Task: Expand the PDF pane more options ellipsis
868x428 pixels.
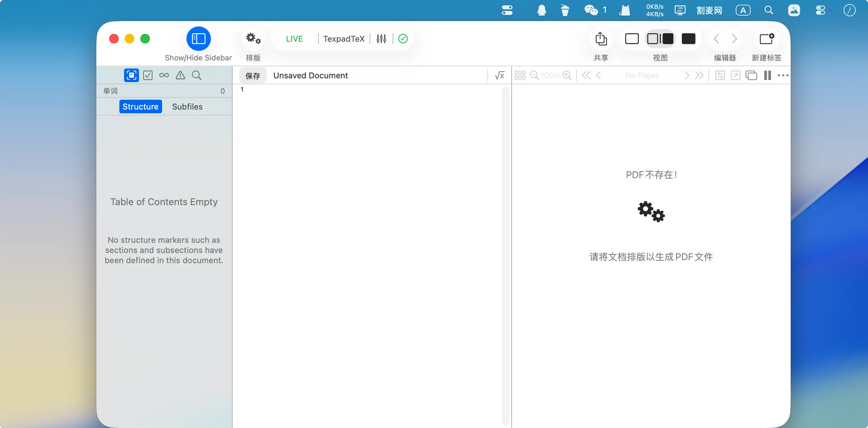Action: coord(783,75)
